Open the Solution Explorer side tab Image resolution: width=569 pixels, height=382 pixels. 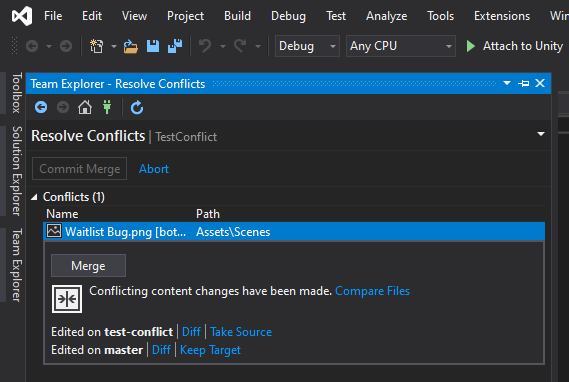point(16,171)
